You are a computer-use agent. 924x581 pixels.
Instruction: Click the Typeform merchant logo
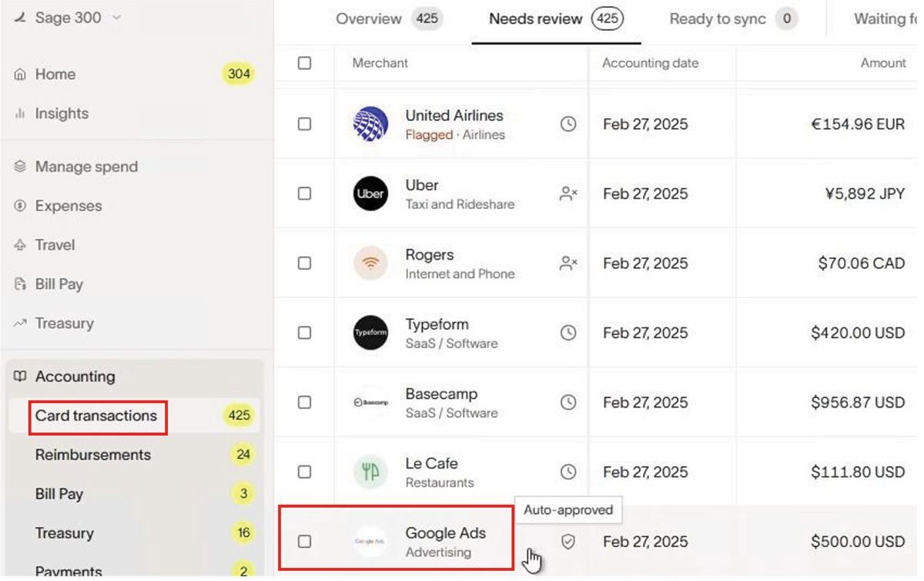tap(370, 333)
